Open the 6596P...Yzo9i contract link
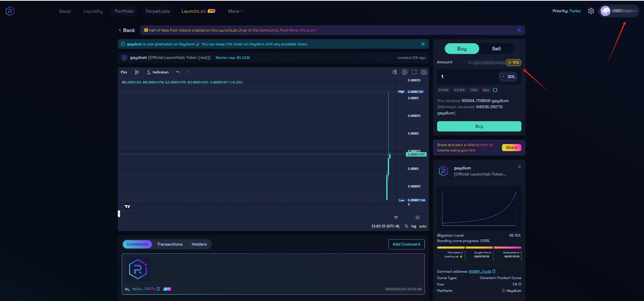 (x=480, y=272)
